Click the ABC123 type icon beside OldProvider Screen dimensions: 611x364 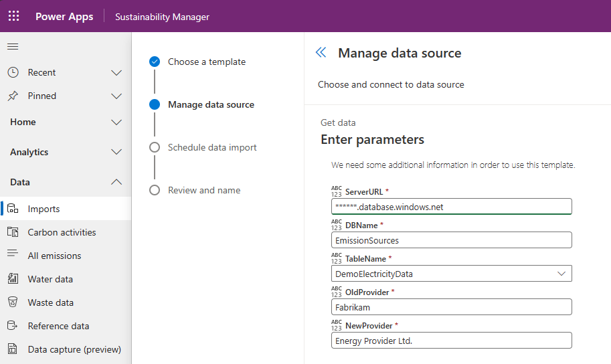coord(336,292)
